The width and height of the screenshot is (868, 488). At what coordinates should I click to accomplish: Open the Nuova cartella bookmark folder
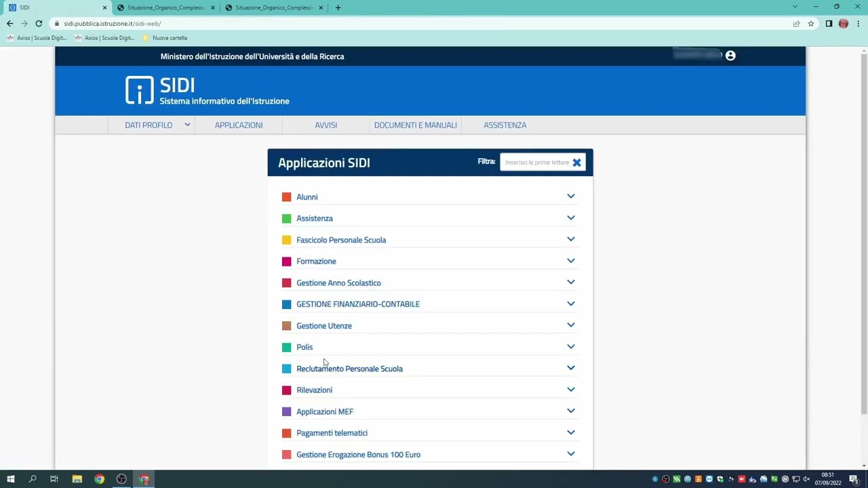(x=165, y=38)
